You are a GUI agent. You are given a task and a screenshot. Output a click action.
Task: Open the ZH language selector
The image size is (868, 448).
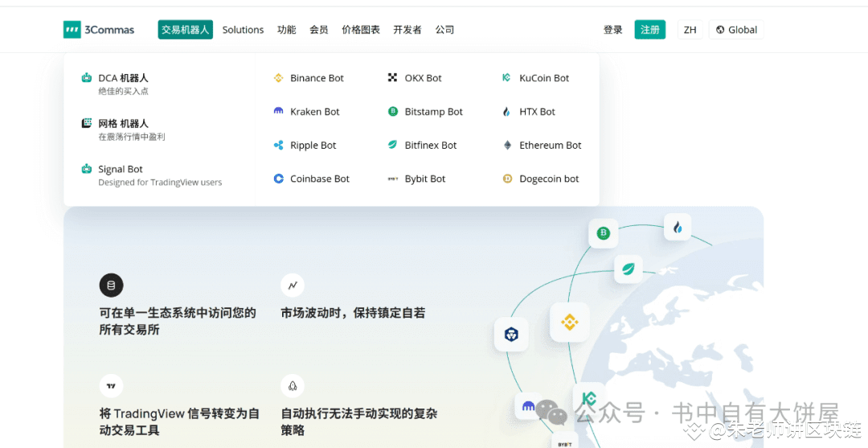point(690,30)
